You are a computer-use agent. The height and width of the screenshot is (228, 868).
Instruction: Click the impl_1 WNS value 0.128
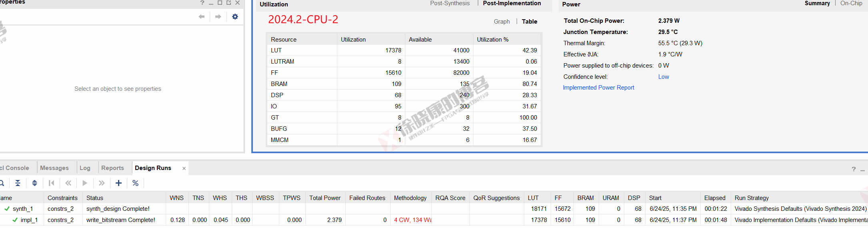click(x=178, y=220)
